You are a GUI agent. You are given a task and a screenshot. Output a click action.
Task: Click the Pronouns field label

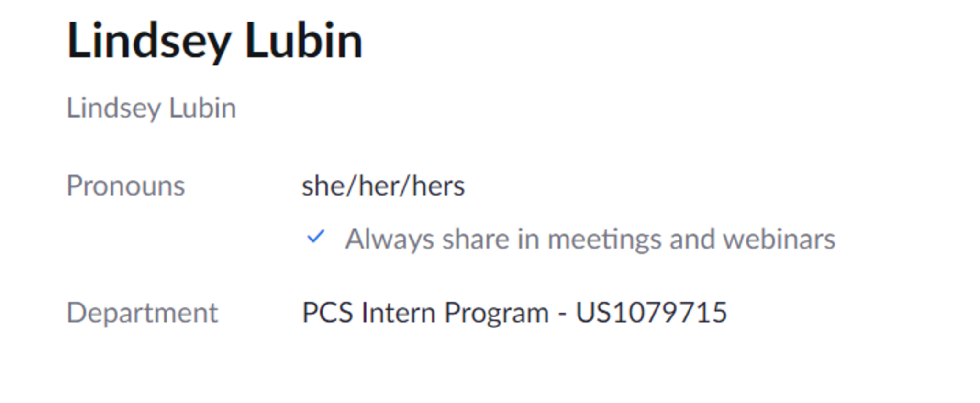[125, 185]
